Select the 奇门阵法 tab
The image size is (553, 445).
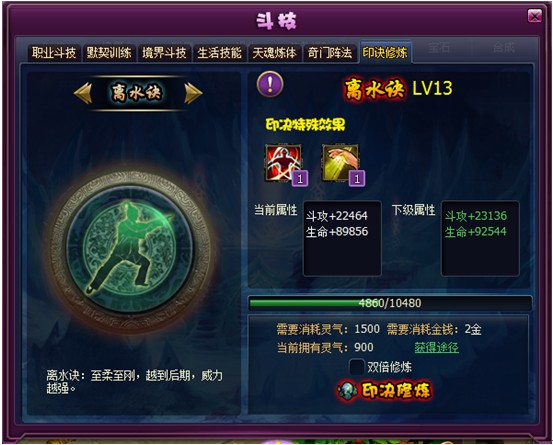(329, 53)
